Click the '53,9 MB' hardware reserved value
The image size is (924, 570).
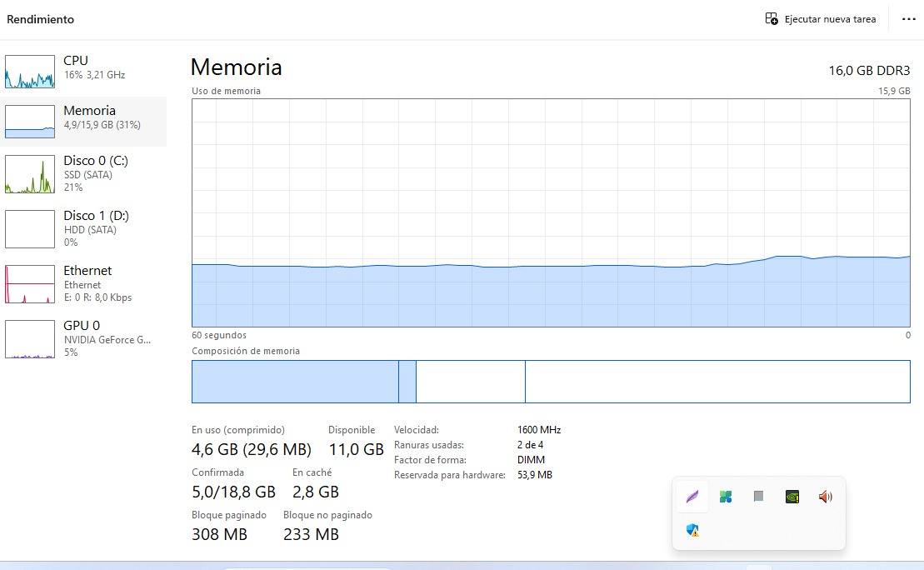[534, 474]
